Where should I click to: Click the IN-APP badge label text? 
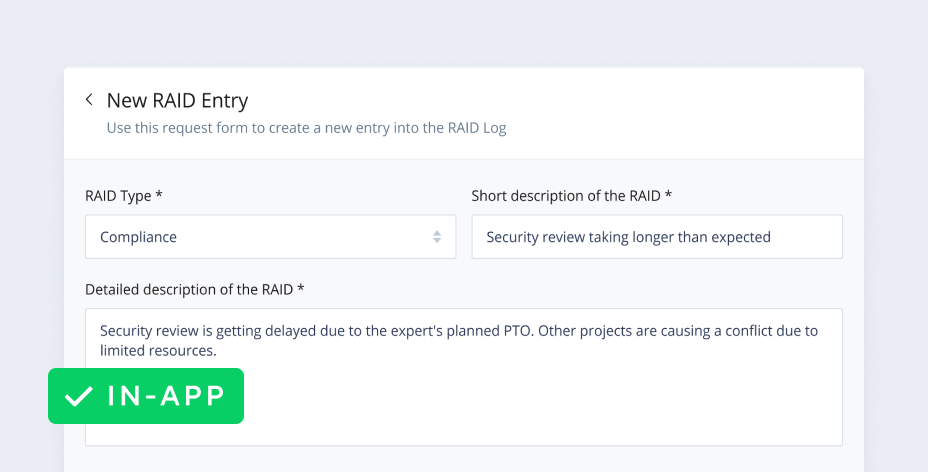(x=166, y=396)
